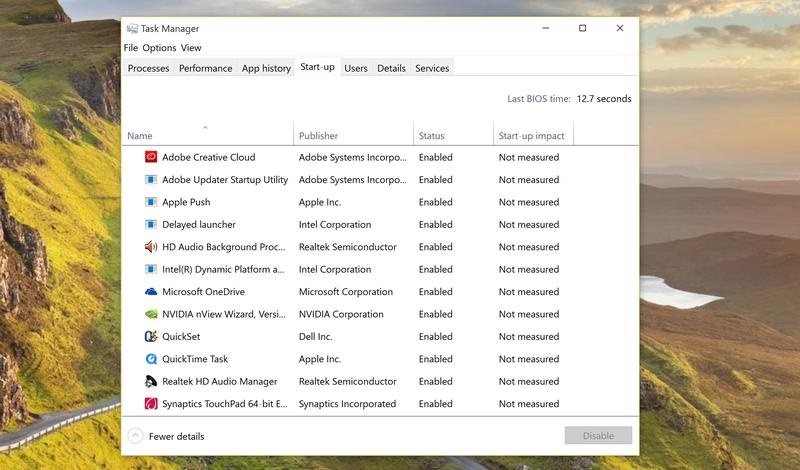
Task: Select the NVIDIA nView Wizard icon
Action: pos(151,314)
